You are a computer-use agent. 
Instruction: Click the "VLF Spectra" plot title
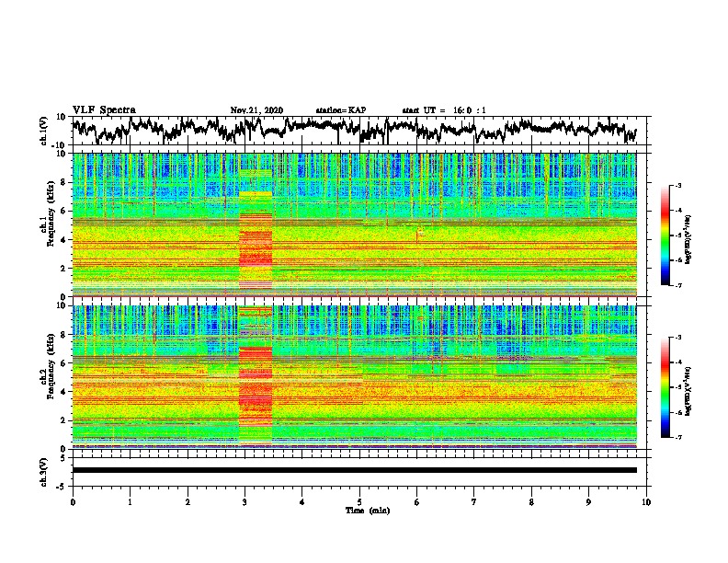pos(104,110)
